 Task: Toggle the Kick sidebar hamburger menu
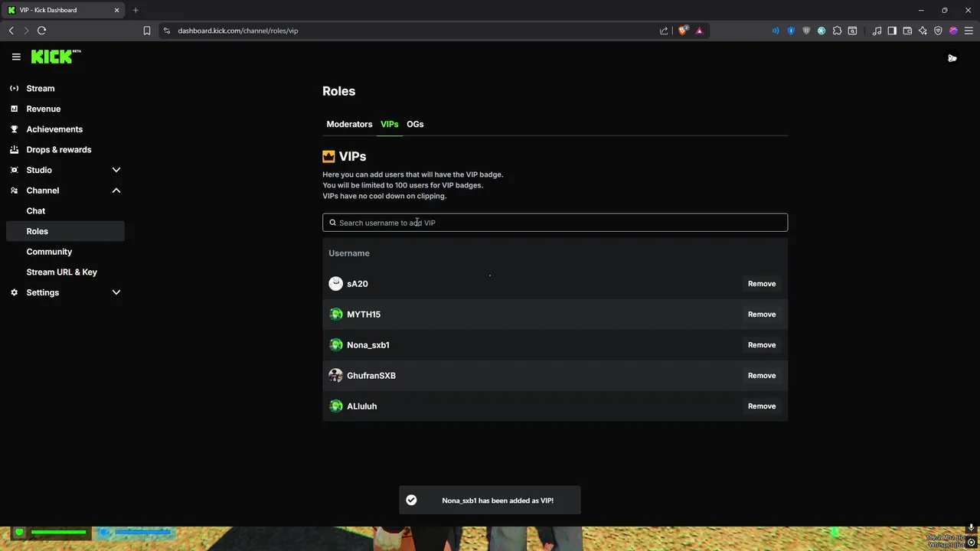click(16, 57)
